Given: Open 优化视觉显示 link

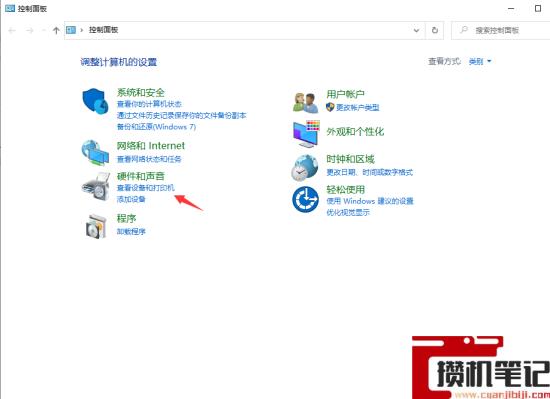Looking at the screenshot, I should (x=348, y=212).
